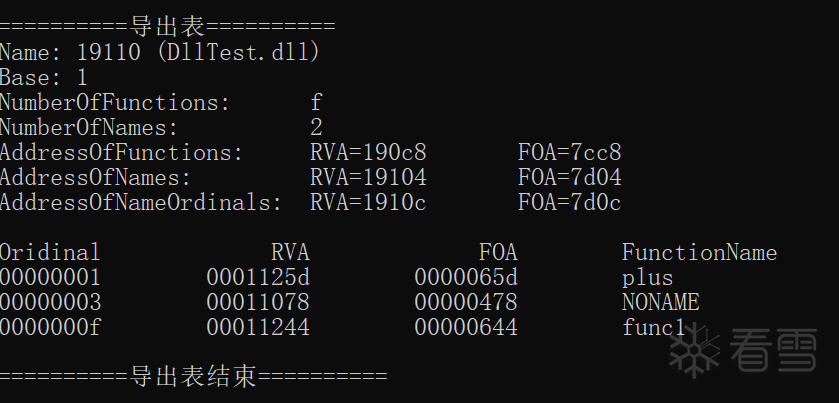
Task: Click the NumberOfFunctions value f
Action: (x=316, y=102)
